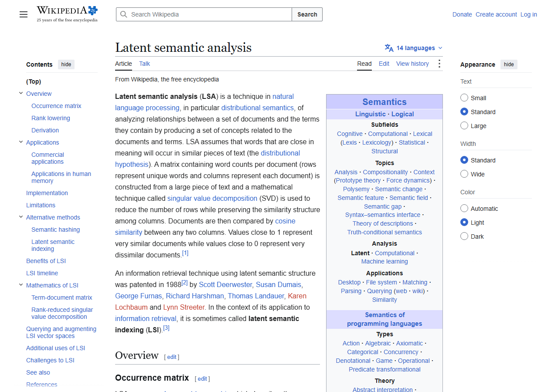Open the Machine learning infobox link

tap(384, 261)
